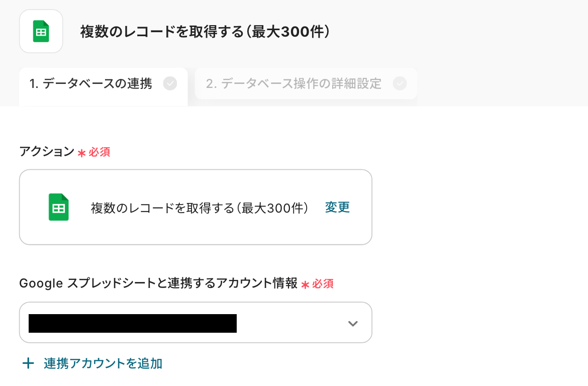Click the checkmark icon on step 1 tab
Screen dimensions: 588x386
[x=170, y=83]
